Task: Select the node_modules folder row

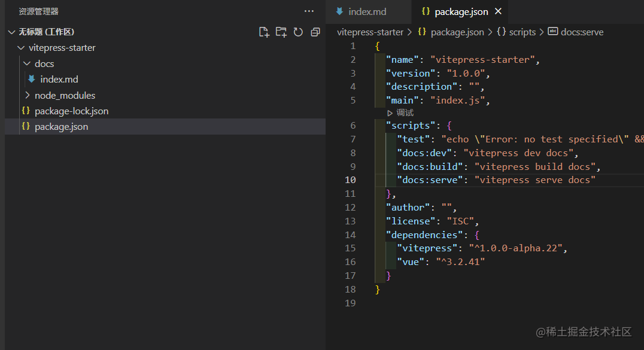Action: pyautogui.click(x=165, y=95)
